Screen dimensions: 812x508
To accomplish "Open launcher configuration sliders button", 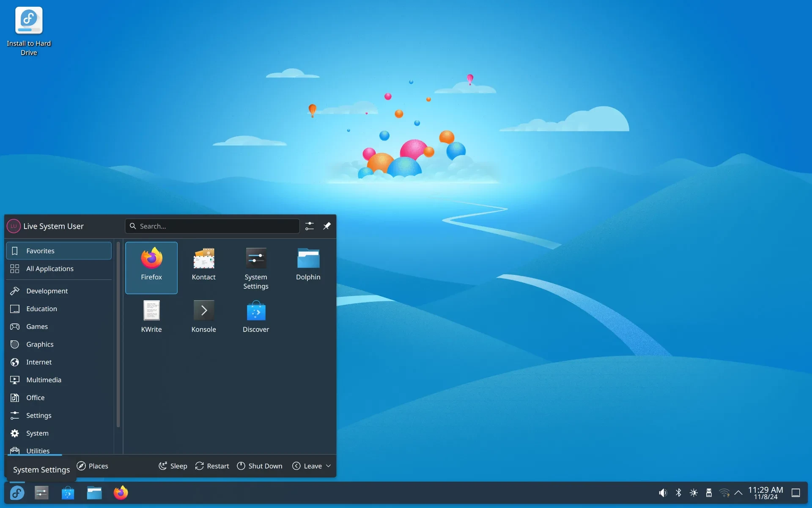I will [x=310, y=226].
